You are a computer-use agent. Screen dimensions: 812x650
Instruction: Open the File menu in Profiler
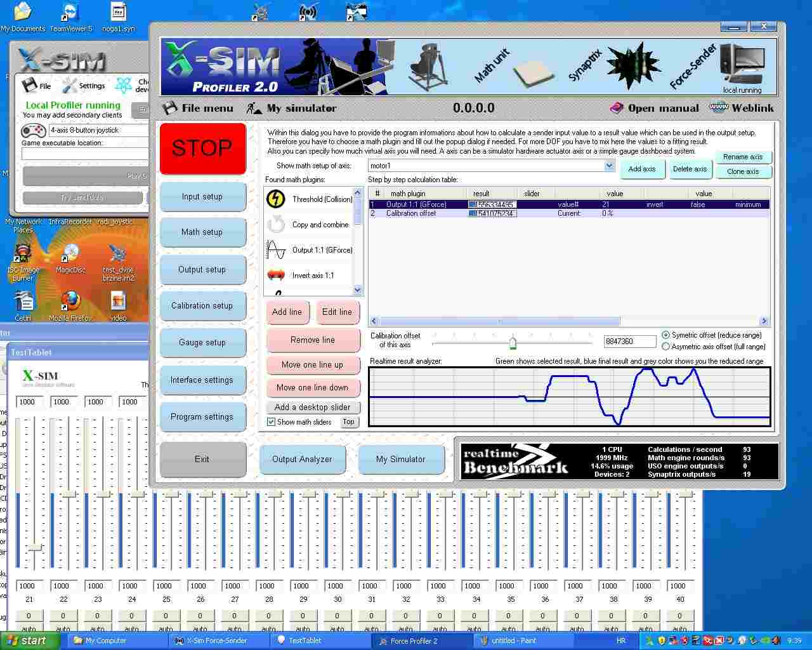pyautogui.click(x=198, y=108)
